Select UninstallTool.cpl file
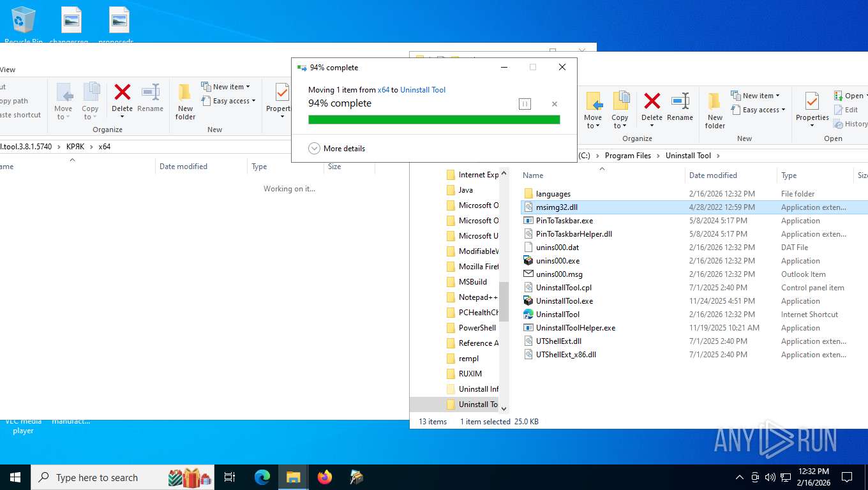This screenshot has width=868, height=490. pos(564,288)
